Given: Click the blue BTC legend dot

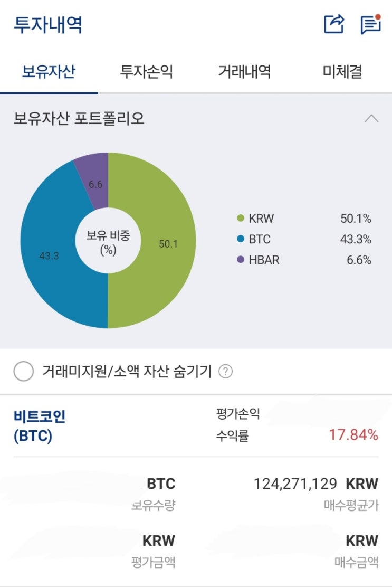Looking at the screenshot, I should pos(241,239).
